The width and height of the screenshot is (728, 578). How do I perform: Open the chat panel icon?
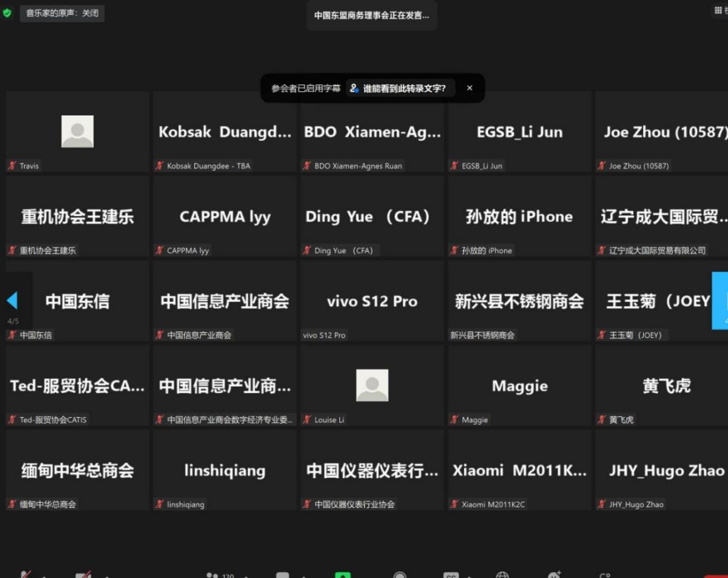tap(283, 574)
